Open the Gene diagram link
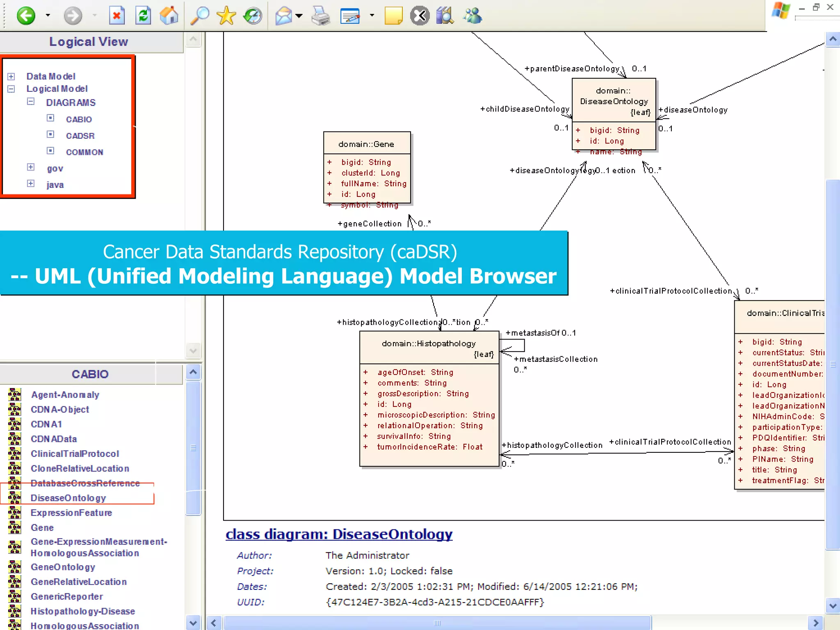The width and height of the screenshot is (840, 630). (42, 527)
